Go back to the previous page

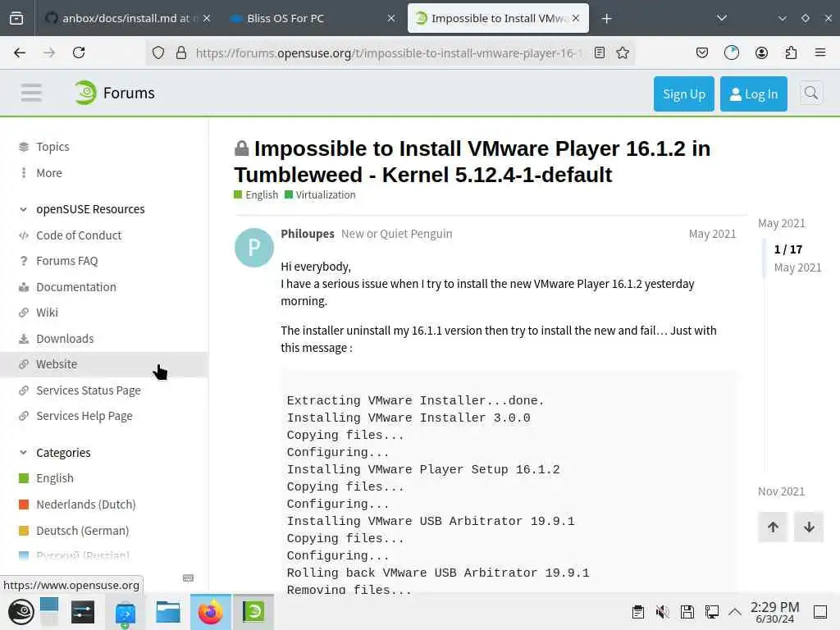pyautogui.click(x=20, y=52)
